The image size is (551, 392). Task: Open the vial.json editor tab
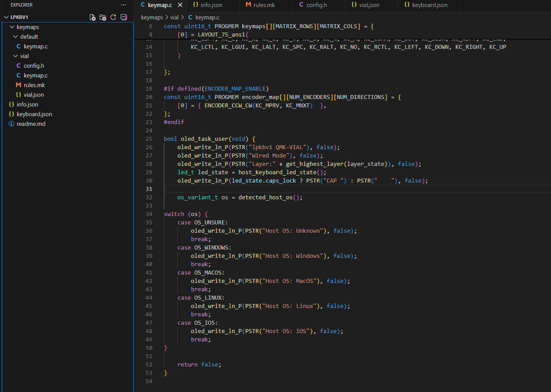click(369, 5)
